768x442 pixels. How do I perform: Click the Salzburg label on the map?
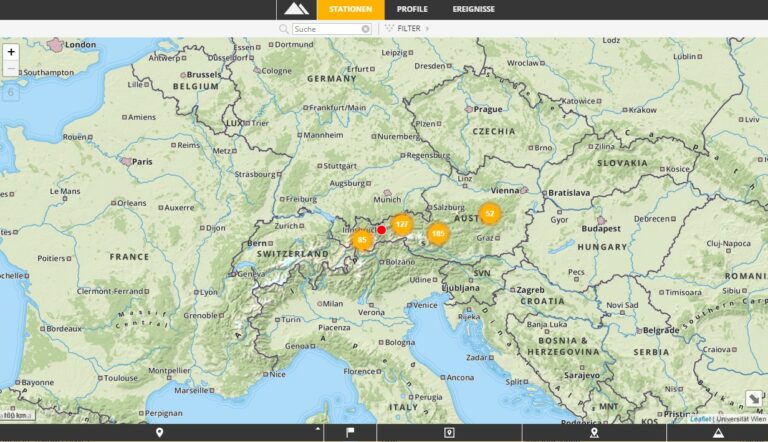pyautogui.click(x=449, y=207)
